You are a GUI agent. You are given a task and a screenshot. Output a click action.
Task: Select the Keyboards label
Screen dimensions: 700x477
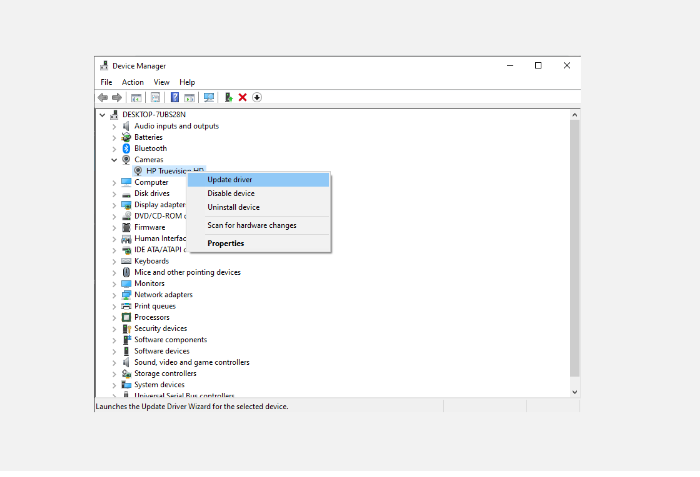152,261
